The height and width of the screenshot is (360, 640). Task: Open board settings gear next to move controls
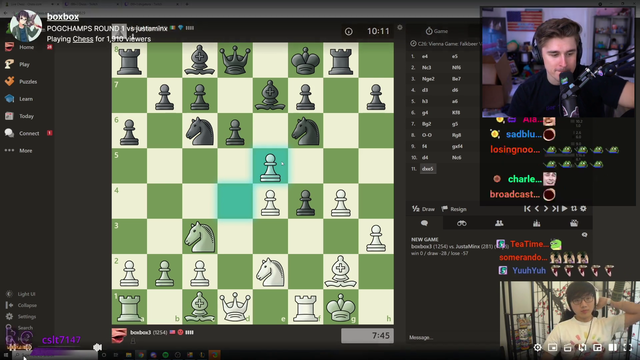click(583, 209)
